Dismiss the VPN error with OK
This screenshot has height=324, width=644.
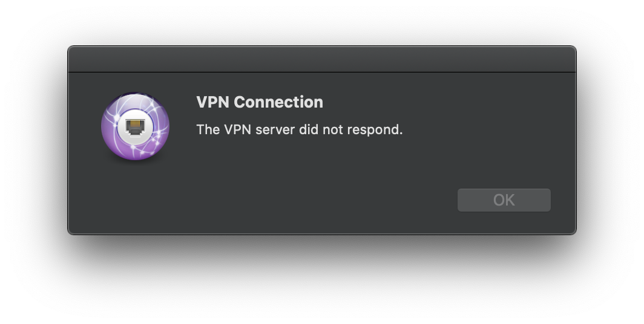pyautogui.click(x=504, y=200)
